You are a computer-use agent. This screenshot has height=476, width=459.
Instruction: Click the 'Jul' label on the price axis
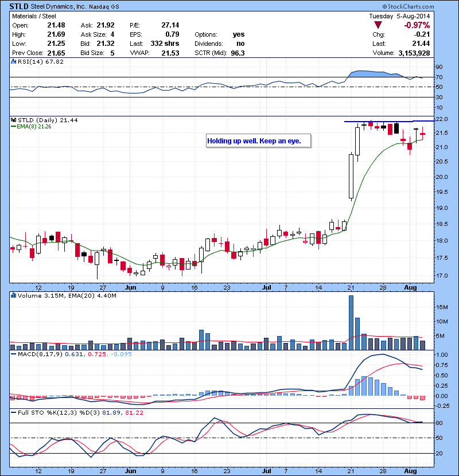tap(266, 287)
